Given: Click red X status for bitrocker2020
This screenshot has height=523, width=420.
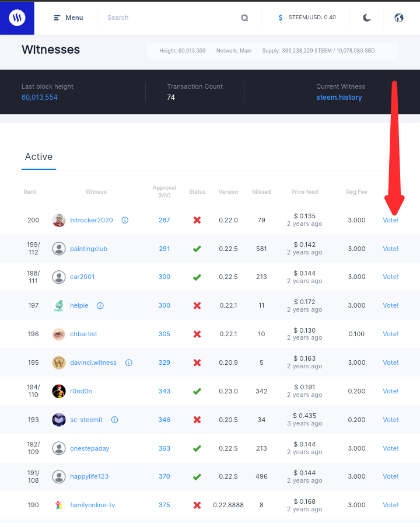Looking at the screenshot, I should [197, 220].
